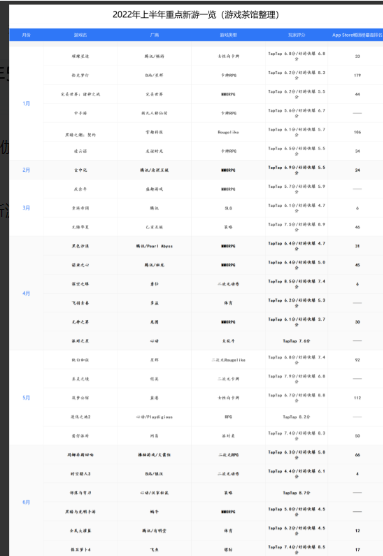Viewport: 383px width, 556px height.
Task: Click the 4月 month label
Action: coord(26,293)
